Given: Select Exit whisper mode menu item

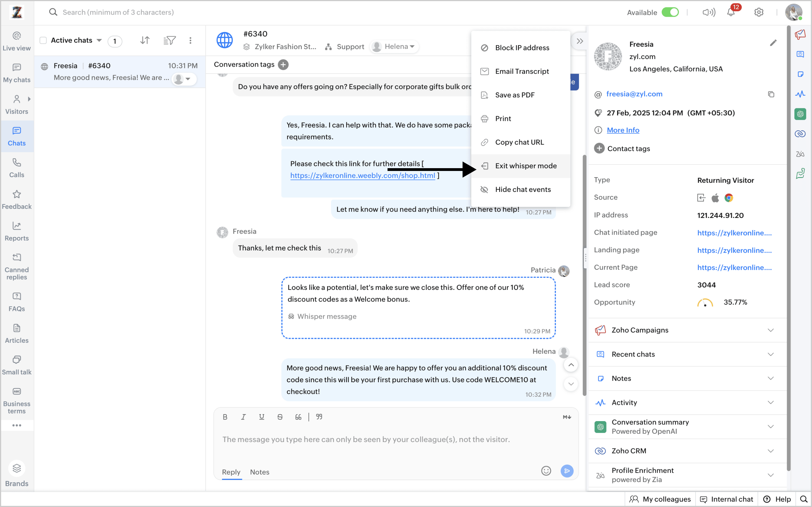Looking at the screenshot, I should [526, 166].
